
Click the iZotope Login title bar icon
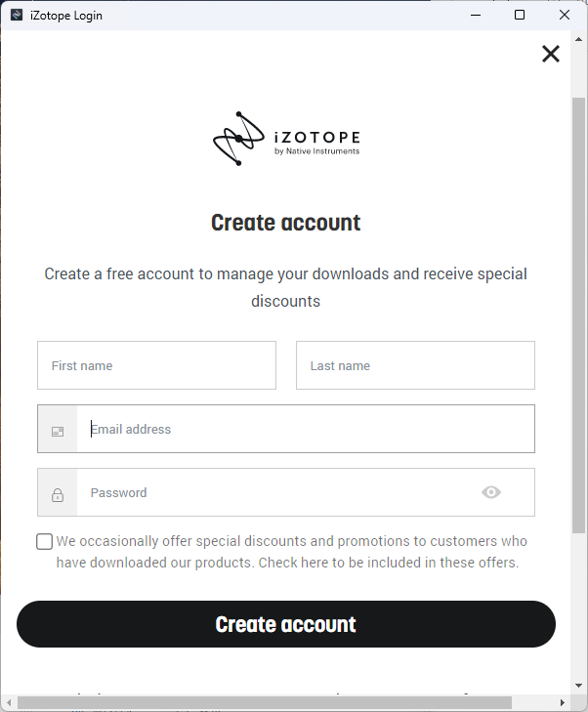pos(17,15)
